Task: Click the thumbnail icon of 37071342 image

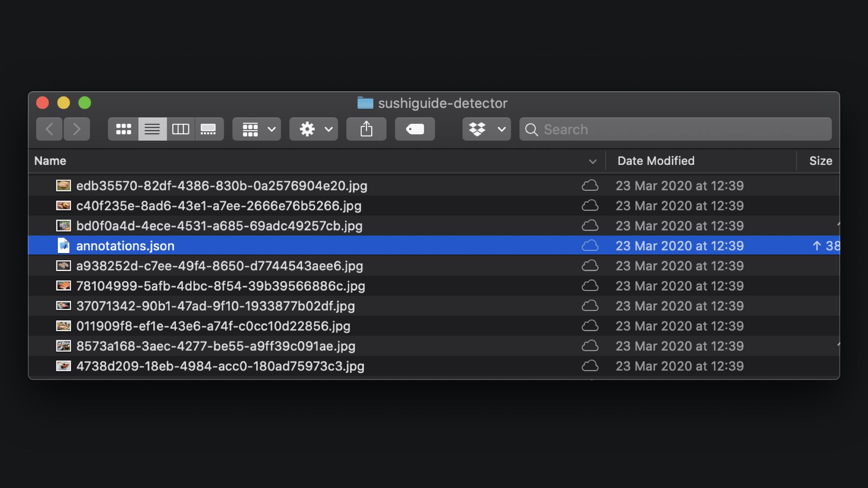Action: [63, 305]
